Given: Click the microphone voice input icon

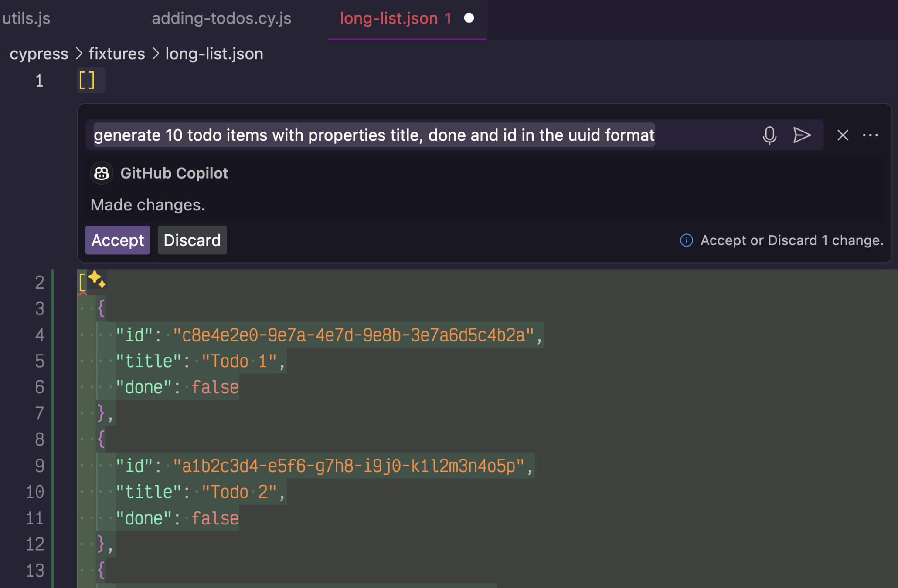Looking at the screenshot, I should (769, 135).
